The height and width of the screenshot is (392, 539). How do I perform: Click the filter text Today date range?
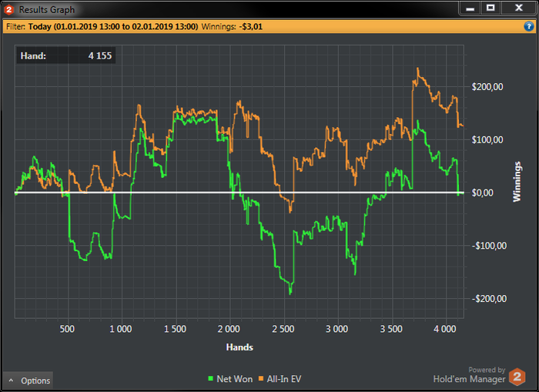coord(113,26)
